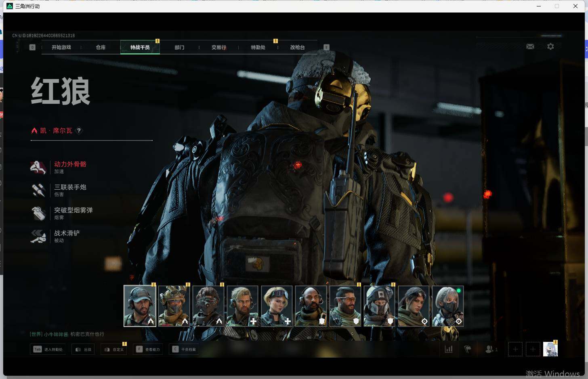Select the 三联装手炮 skill icon

coord(38,190)
